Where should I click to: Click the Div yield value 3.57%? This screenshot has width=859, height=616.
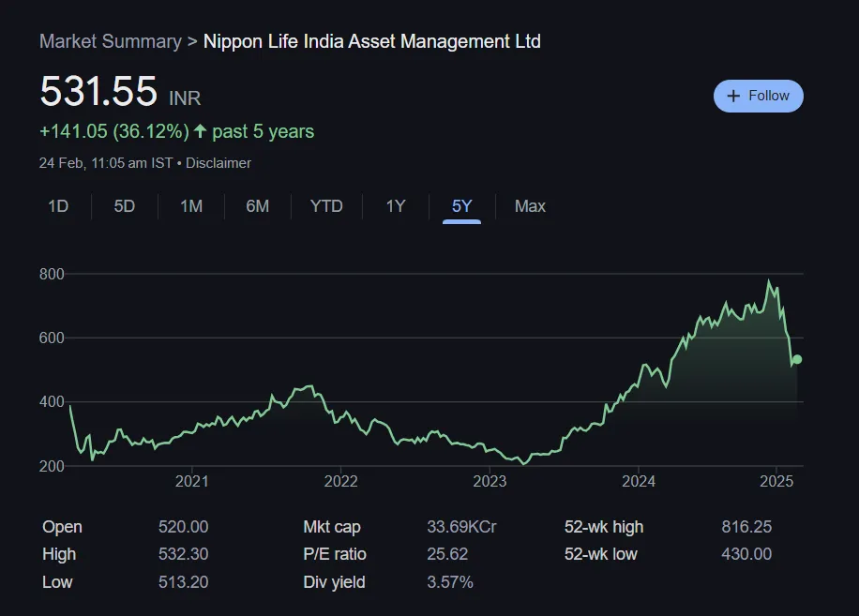450,582
